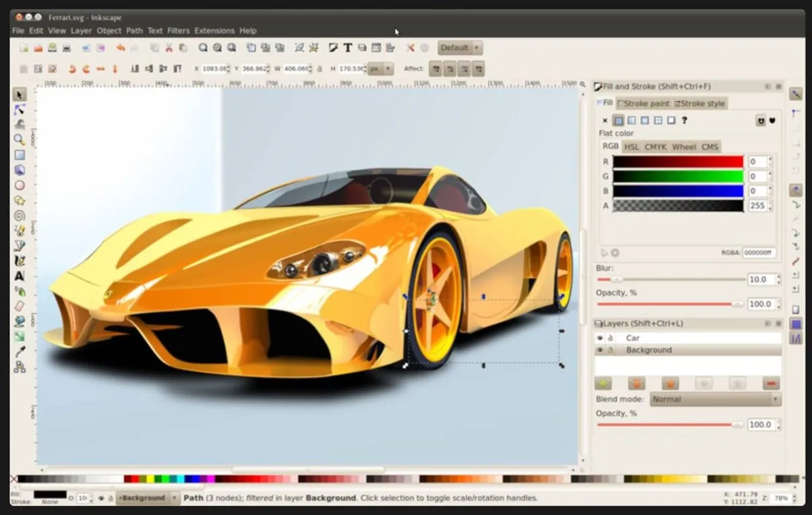812x515 pixels.
Task: Select the Selector arrow tool
Action: tap(20, 94)
